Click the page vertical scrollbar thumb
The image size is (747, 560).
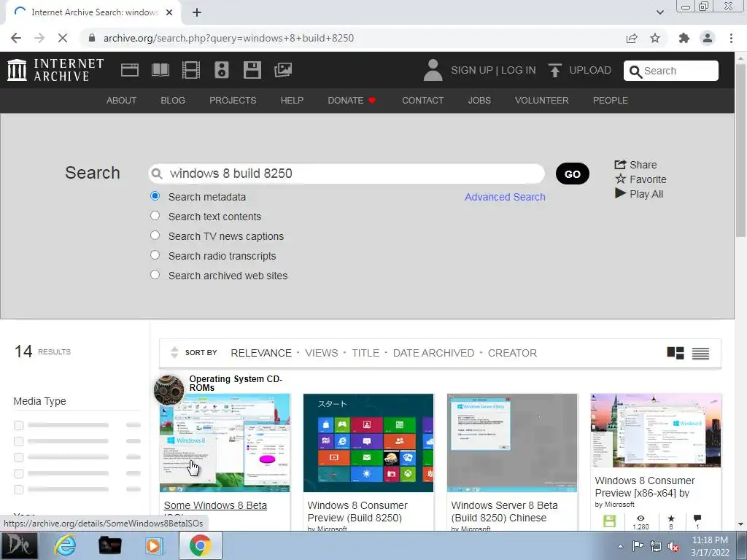(x=741, y=150)
